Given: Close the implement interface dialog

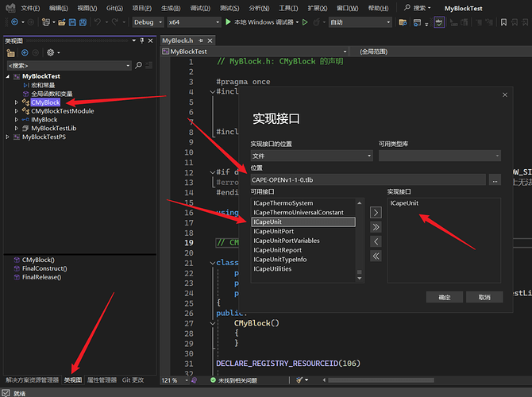Looking at the screenshot, I should coord(505,94).
